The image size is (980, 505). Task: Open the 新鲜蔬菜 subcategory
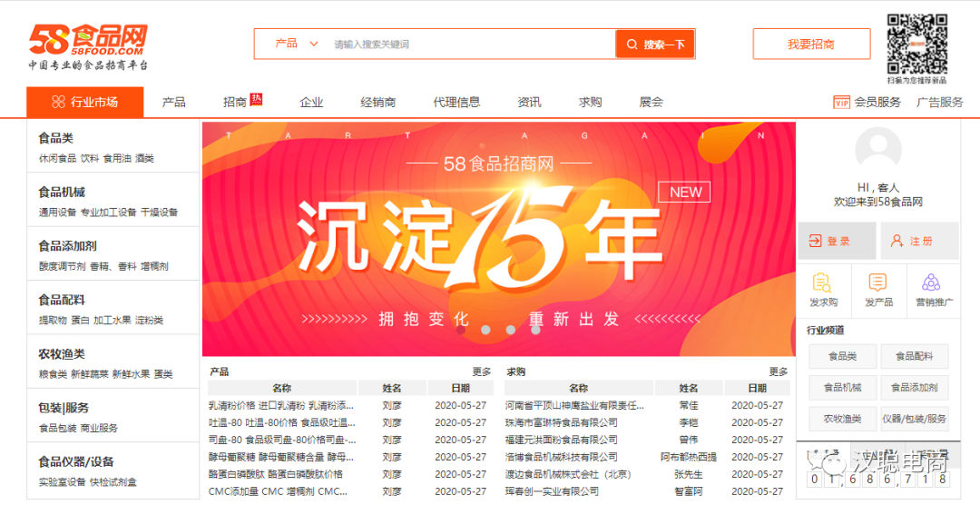tap(89, 374)
